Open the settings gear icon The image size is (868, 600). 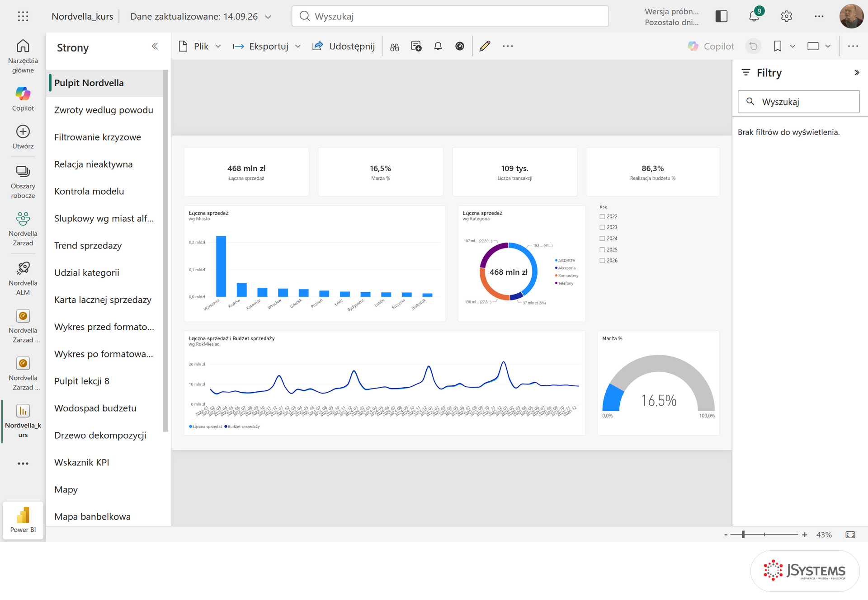787,16
